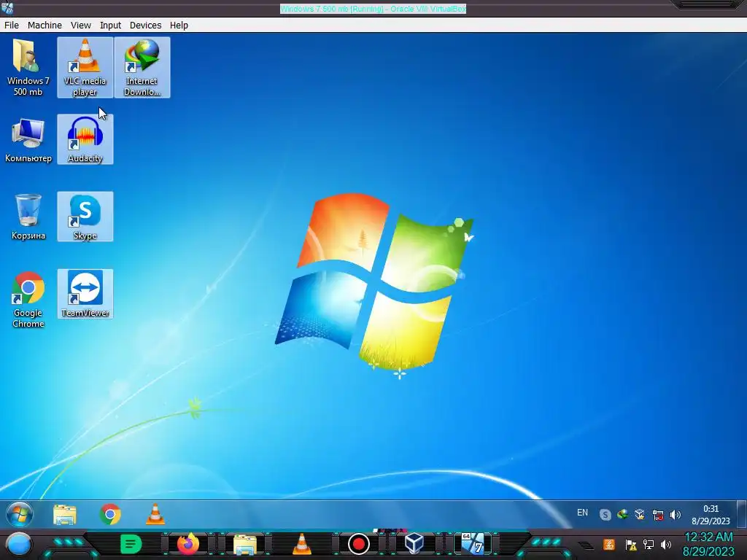Launch Chrome from guest taskbar

tap(110, 514)
